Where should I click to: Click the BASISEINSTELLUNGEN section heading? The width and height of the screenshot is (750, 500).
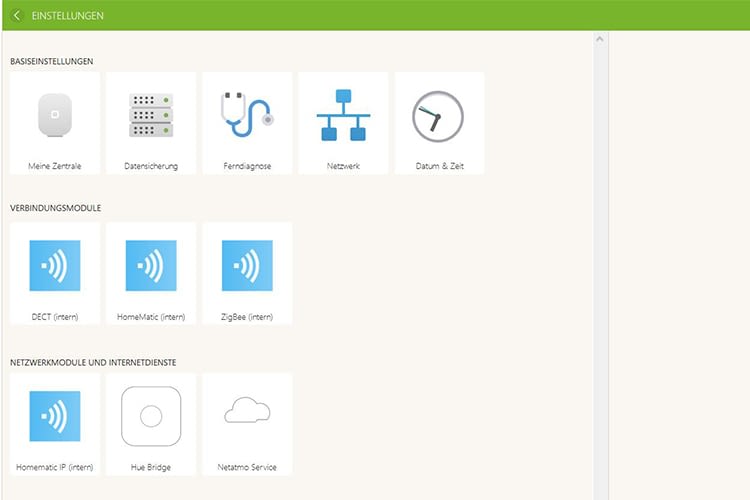click(x=52, y=61)
